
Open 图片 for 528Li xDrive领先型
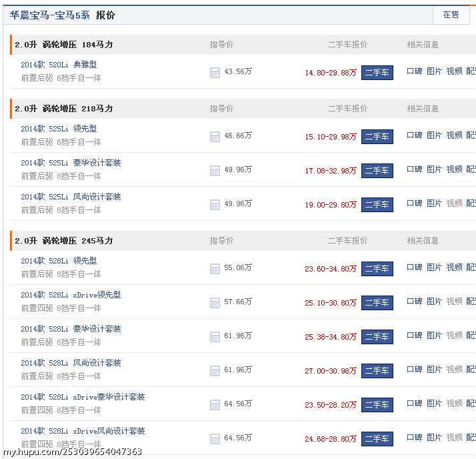[x=434, y=302]
